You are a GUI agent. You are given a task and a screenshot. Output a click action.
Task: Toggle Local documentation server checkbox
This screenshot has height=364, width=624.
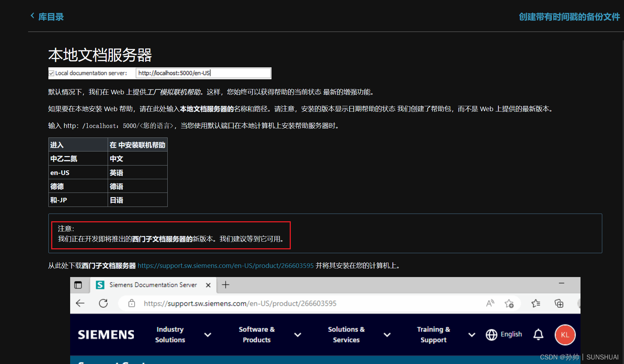click(x=51, y=73)
